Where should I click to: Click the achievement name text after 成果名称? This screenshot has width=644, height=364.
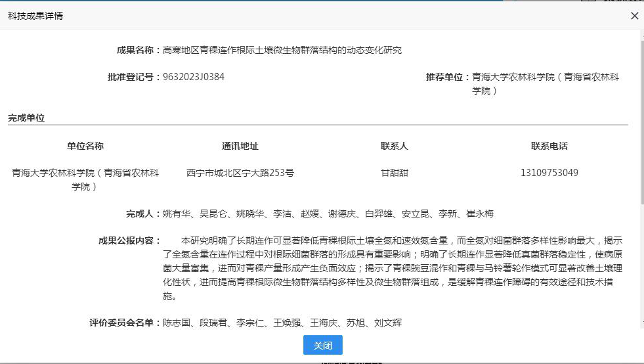282,50
